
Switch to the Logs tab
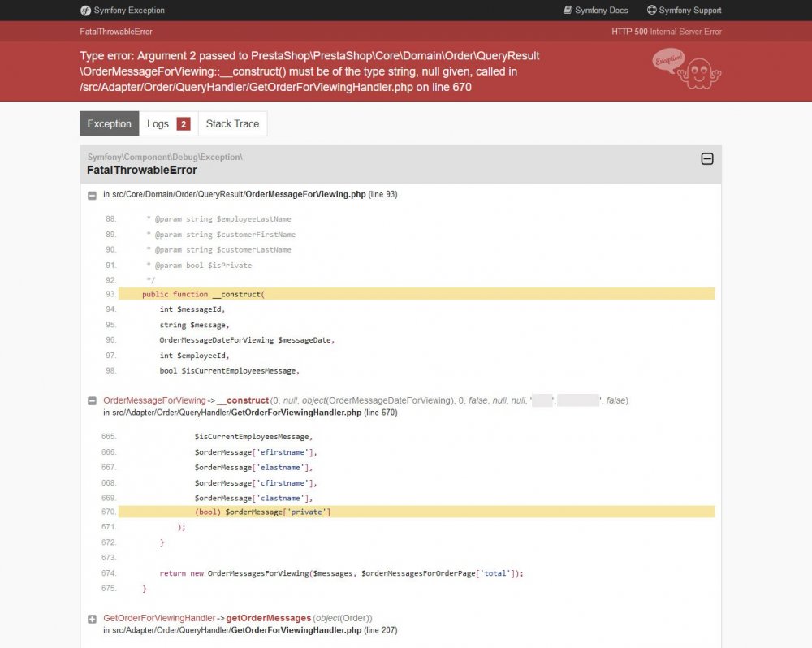point(168,123)
